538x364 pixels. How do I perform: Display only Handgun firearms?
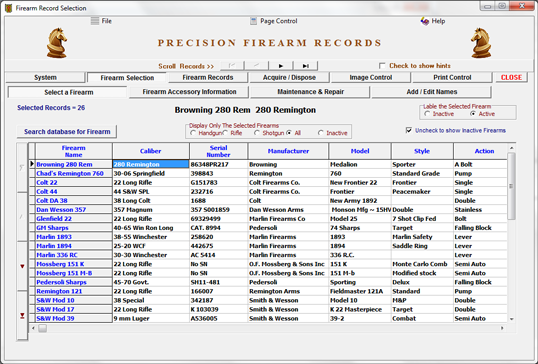(x=193, y=133)
